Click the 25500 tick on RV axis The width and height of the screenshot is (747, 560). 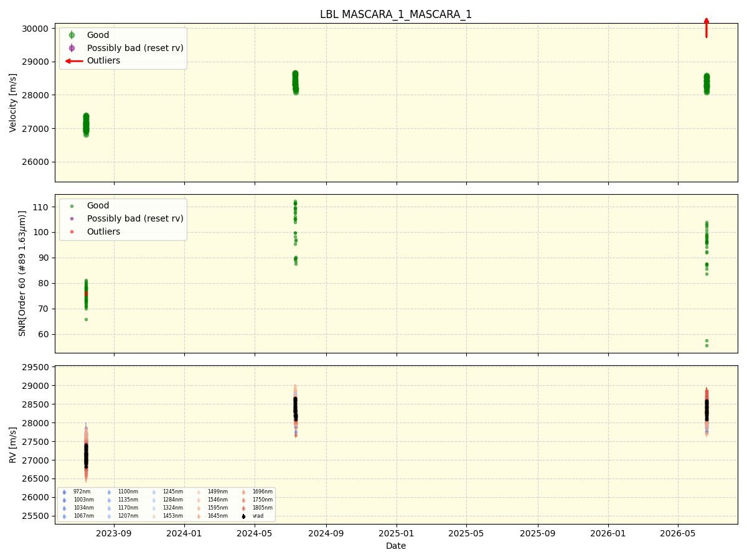(36, 516)
